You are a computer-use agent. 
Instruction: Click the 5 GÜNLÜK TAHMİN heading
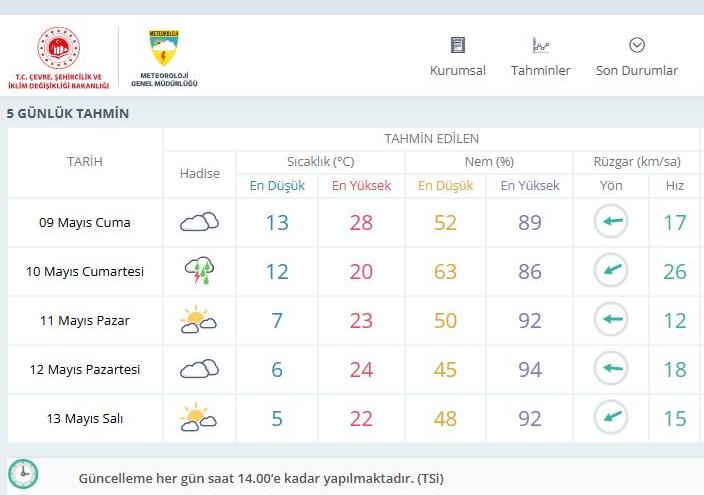coord(68,113)
